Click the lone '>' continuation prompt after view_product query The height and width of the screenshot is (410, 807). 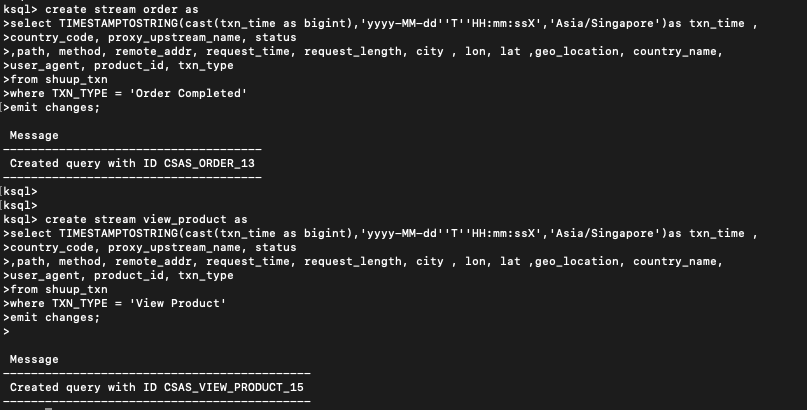click(6, 332)
